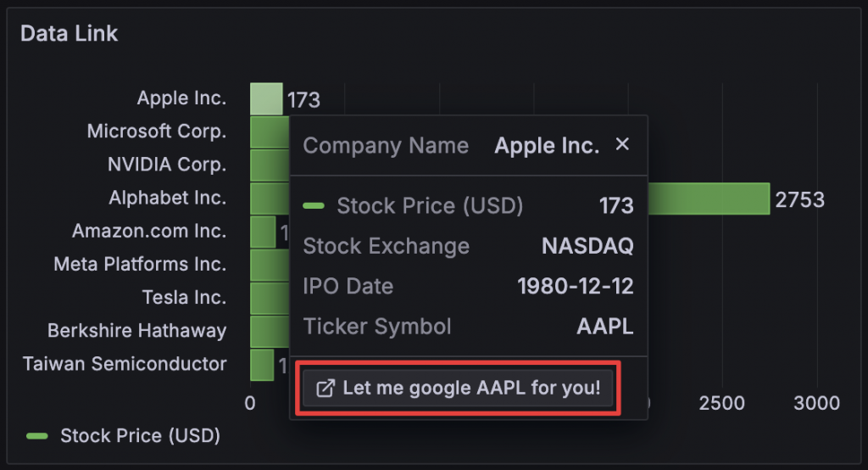Select the Apple Inc. bar
Screen dimensions: 868x470
click(266, 98)
